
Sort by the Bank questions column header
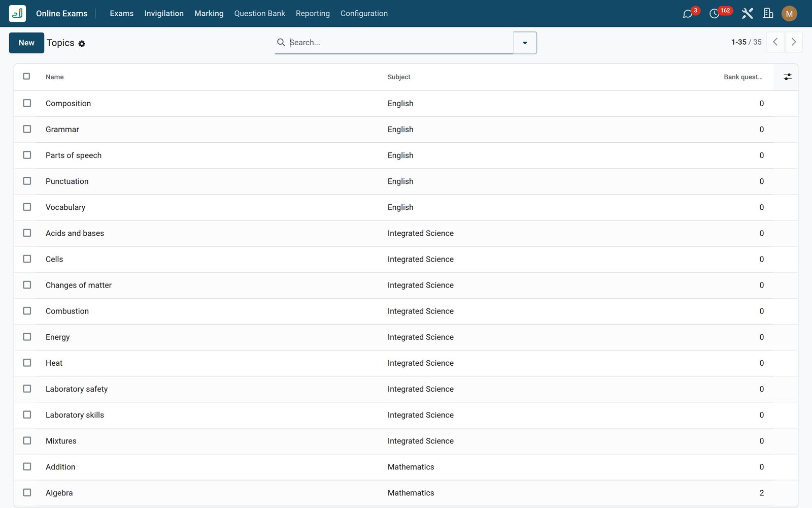pyautogui.click(x=742, y=77)
